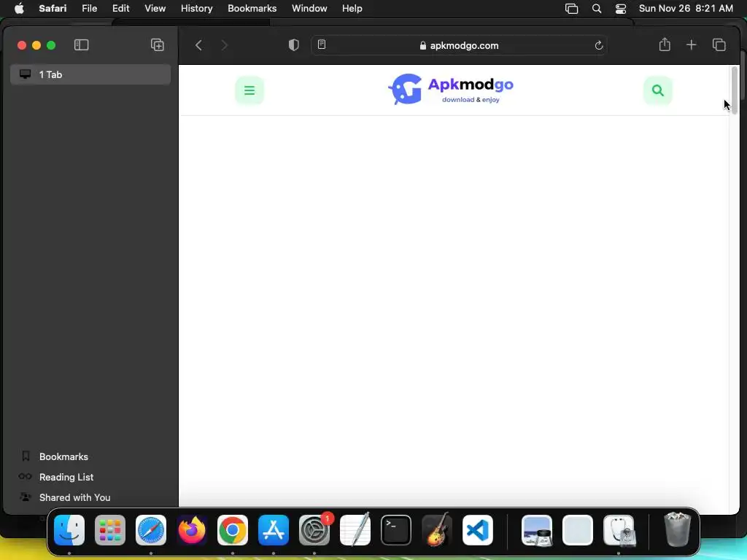This screenshot has height=560, width=747.
Task: Open the File menu
Action: (89, 9)
